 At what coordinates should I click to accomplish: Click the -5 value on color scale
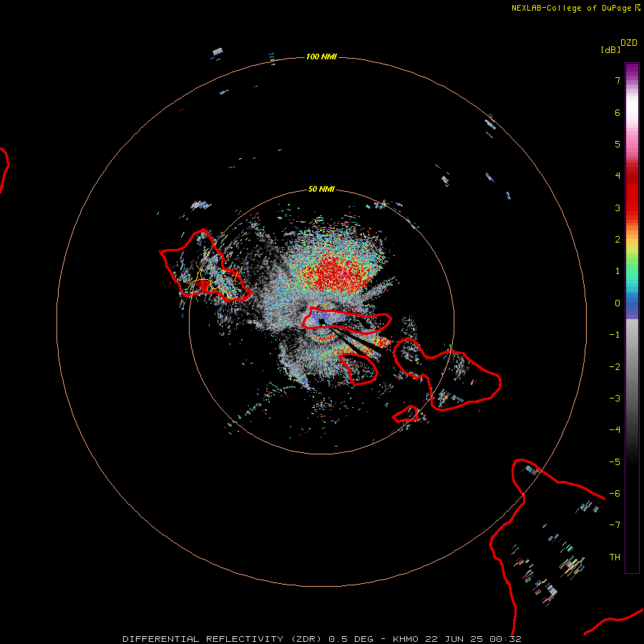coord(615,462)
